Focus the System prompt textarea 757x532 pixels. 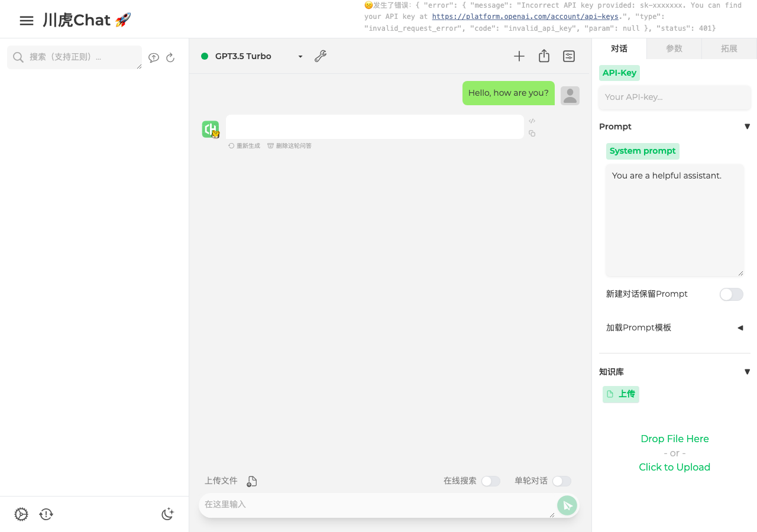tap(675, 220)
